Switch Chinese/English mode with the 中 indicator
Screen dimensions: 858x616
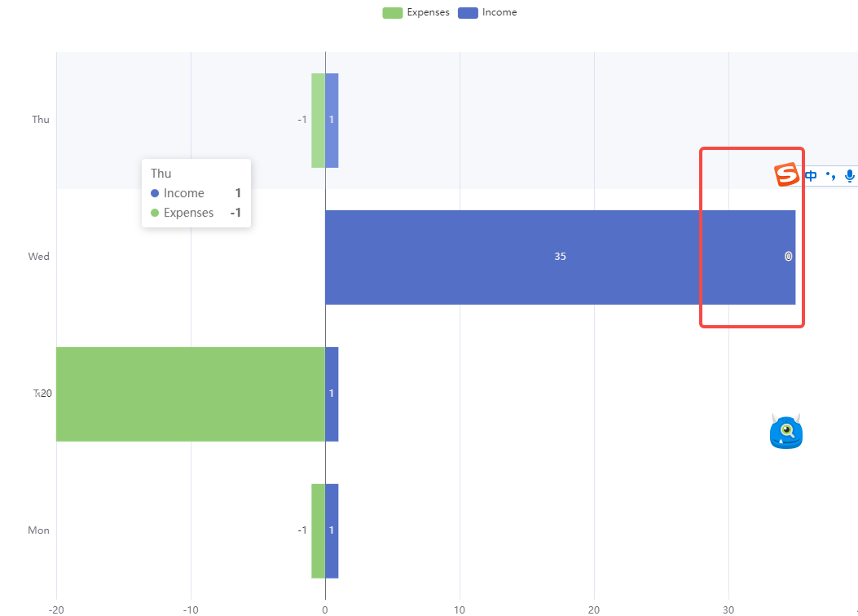point(810,175)
